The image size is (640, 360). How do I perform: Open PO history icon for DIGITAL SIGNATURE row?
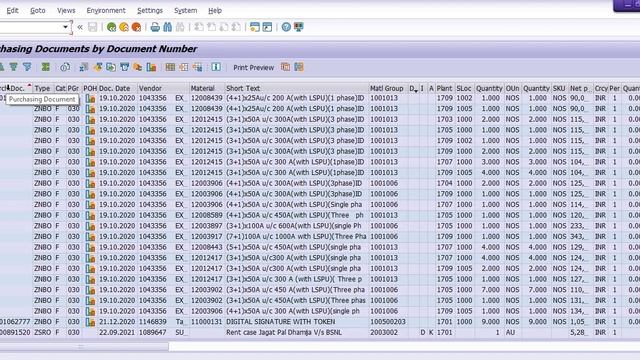pyautogui.click(x=90, y=322)
